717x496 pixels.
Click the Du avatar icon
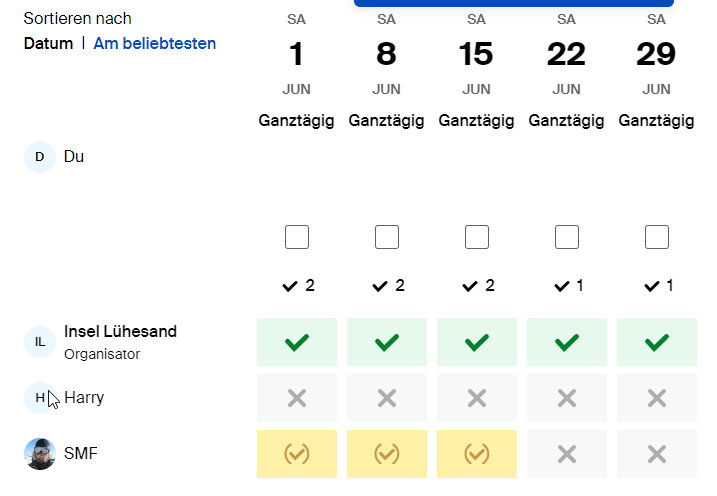pos(40,157)
